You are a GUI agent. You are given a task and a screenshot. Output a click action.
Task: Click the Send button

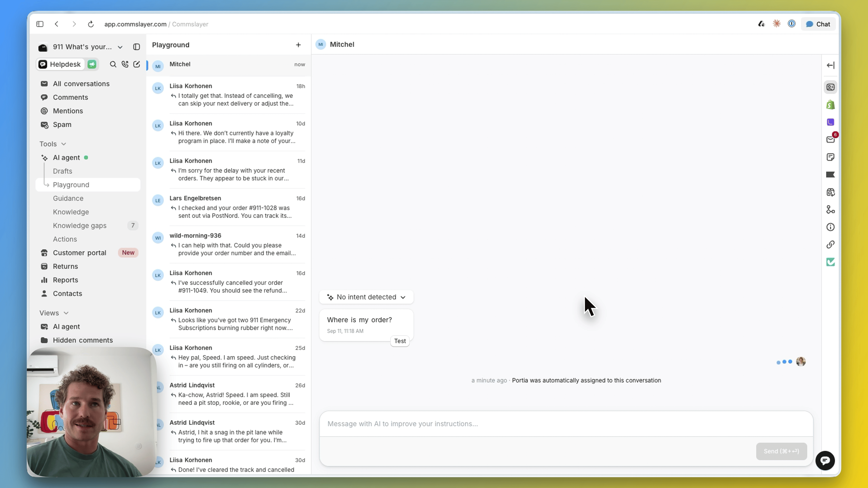point(781,451)
